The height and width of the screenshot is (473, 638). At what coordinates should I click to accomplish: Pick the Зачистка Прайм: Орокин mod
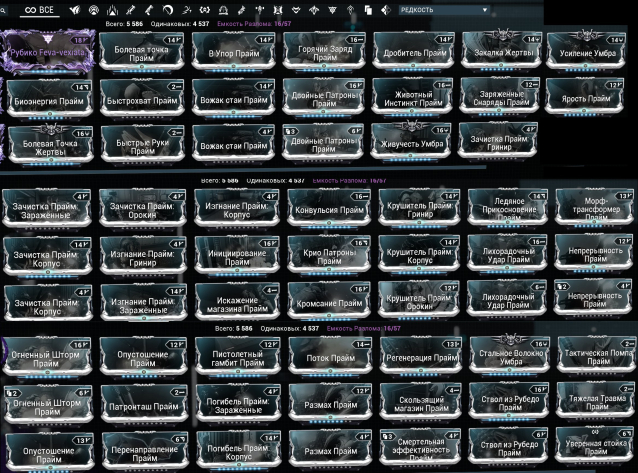pos(143,208)
